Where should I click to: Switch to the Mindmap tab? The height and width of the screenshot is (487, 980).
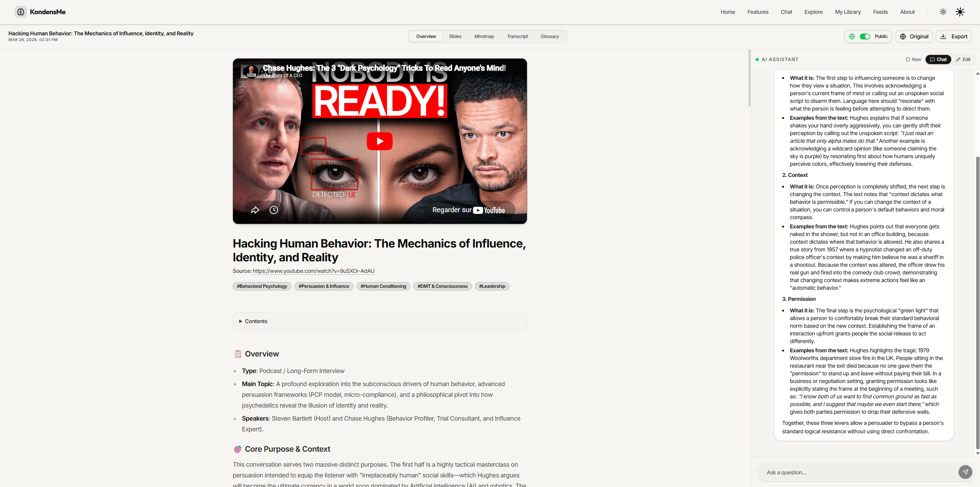484,36
